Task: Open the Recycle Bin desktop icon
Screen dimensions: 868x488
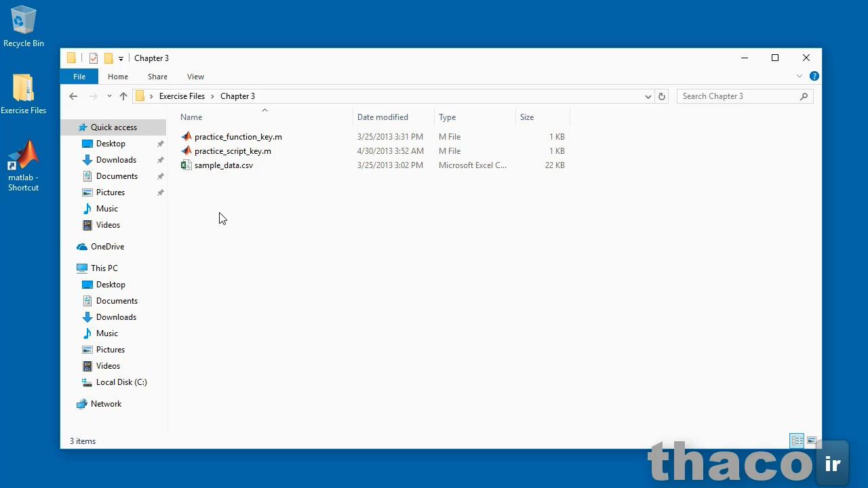Action: tap(23, 27)
